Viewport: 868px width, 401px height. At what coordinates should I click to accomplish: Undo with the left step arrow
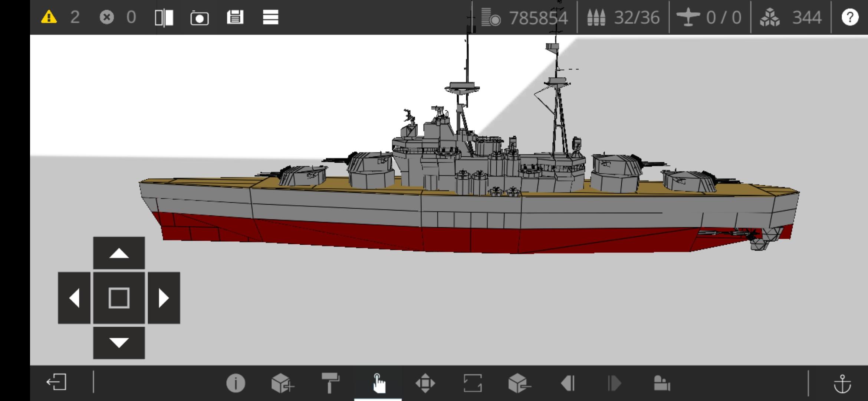pyautogui.click(x=568, y=383)
